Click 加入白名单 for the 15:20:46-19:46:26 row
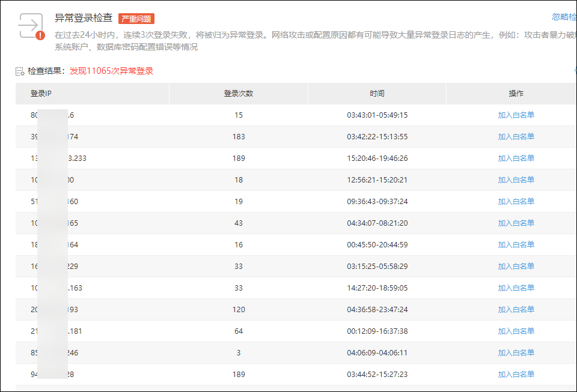577x392 pixels. tap(516, 158)
